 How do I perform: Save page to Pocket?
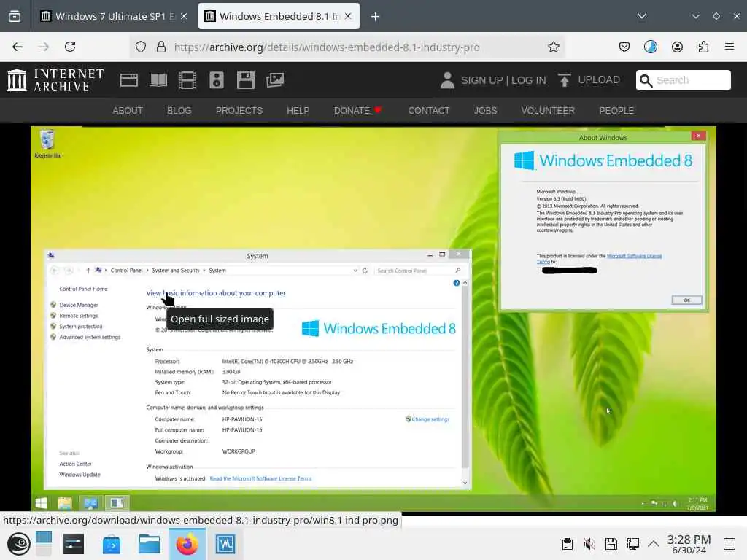coord(624,47)
